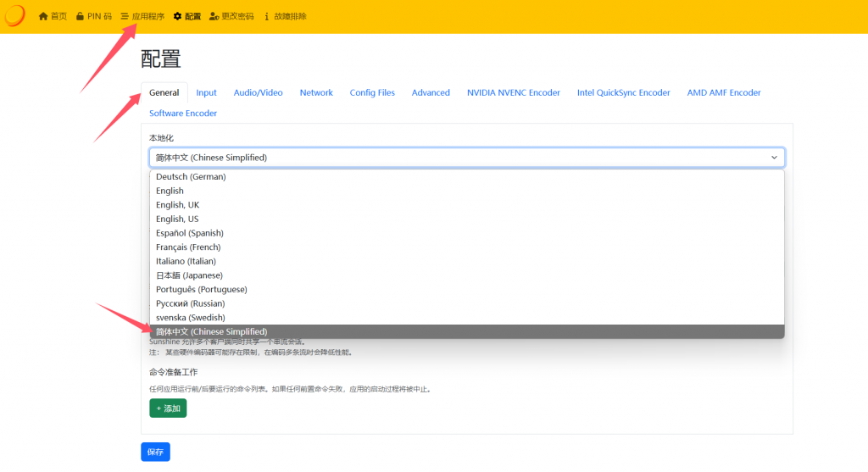Switch to the Network tab
This screenshot has width=868, height=472.
coord(316,92)
